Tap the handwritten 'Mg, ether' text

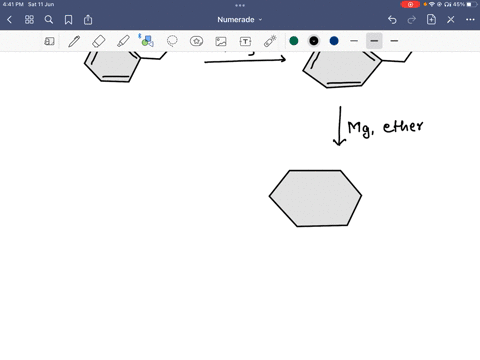coord(385,128)
